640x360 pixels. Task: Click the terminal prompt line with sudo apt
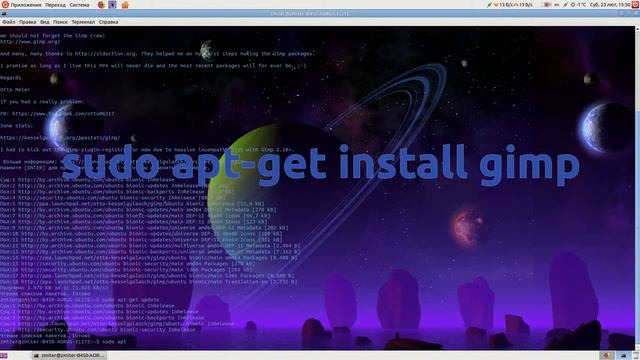point(63,342)
